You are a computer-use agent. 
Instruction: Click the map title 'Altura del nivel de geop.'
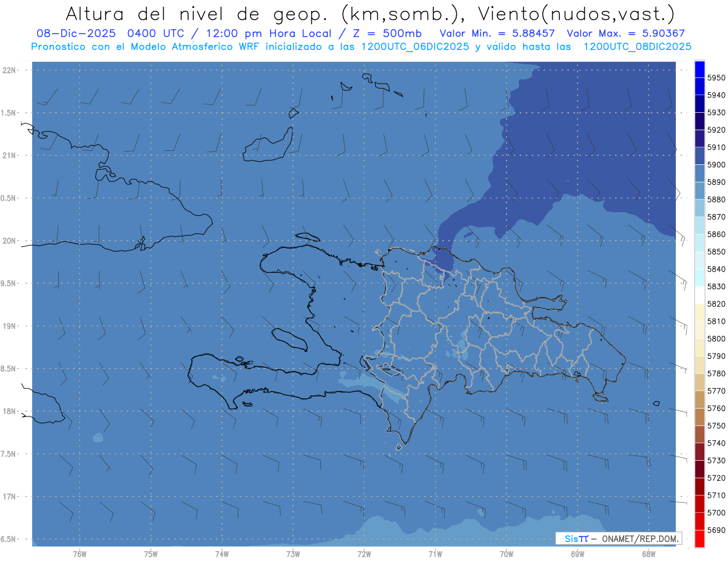click(x=198, y=13)
